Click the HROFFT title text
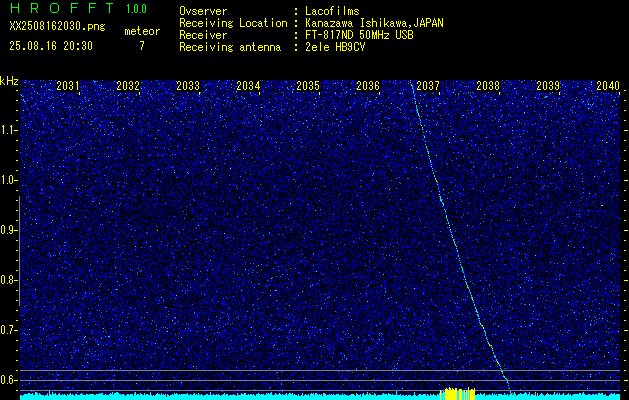 (x=61, y=8)
